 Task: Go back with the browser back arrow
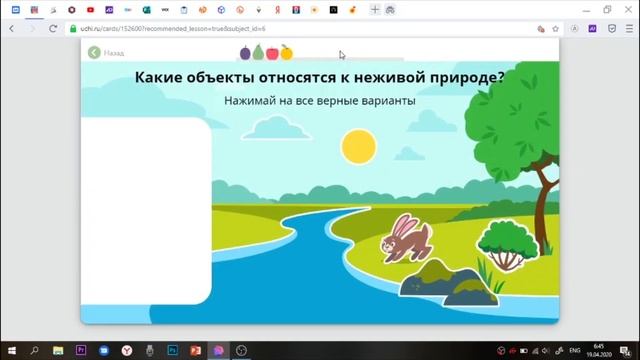[12, 29]
